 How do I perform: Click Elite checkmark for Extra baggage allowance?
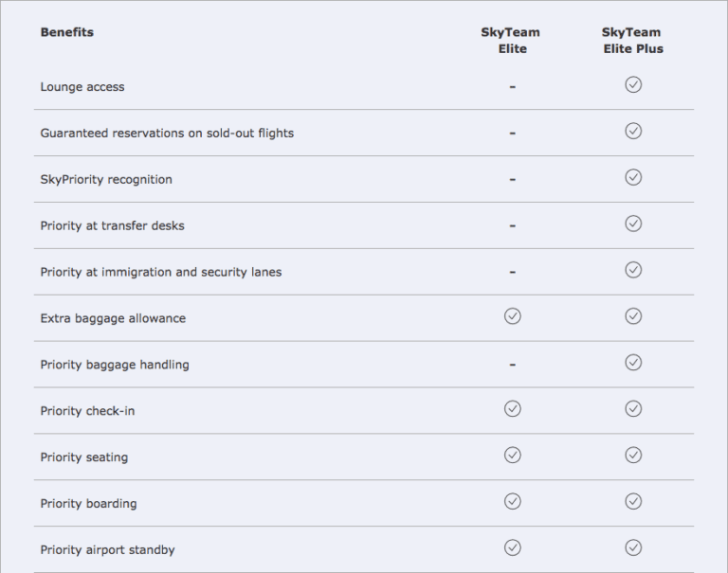pos(513,316)
